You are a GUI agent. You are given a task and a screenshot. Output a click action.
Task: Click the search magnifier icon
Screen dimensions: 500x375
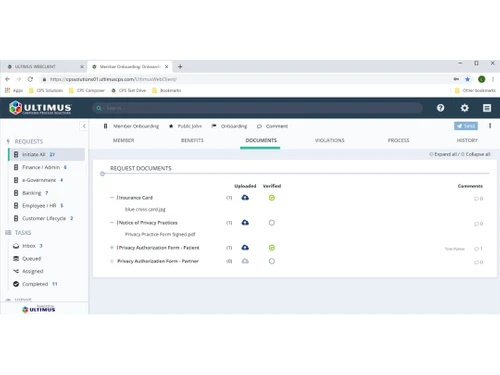click(x=99, y=108)
